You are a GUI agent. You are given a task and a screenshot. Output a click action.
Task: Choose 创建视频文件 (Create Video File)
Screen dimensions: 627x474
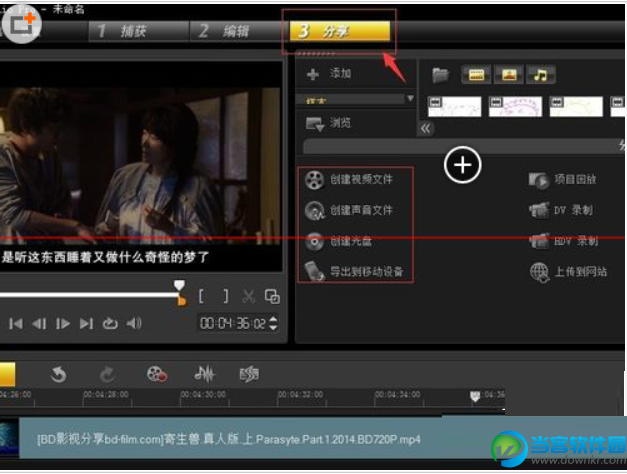[x=349, y=180]
